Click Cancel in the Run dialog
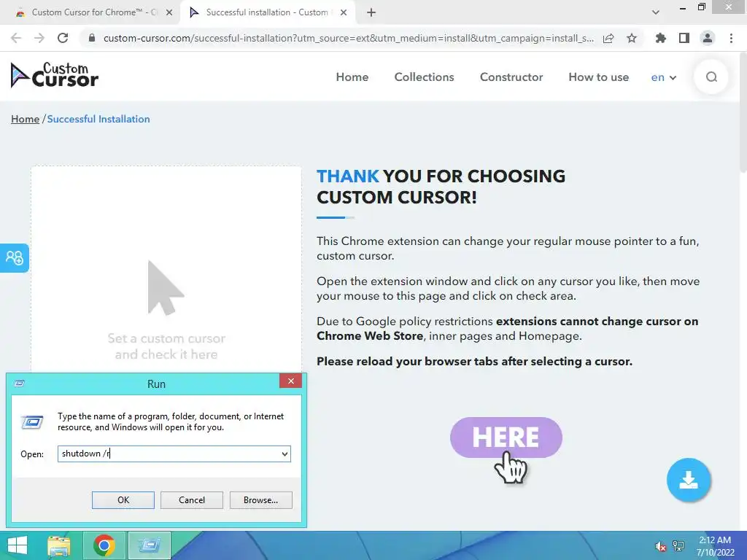Viewport: 747px width, 560px height. coord(192,500)
